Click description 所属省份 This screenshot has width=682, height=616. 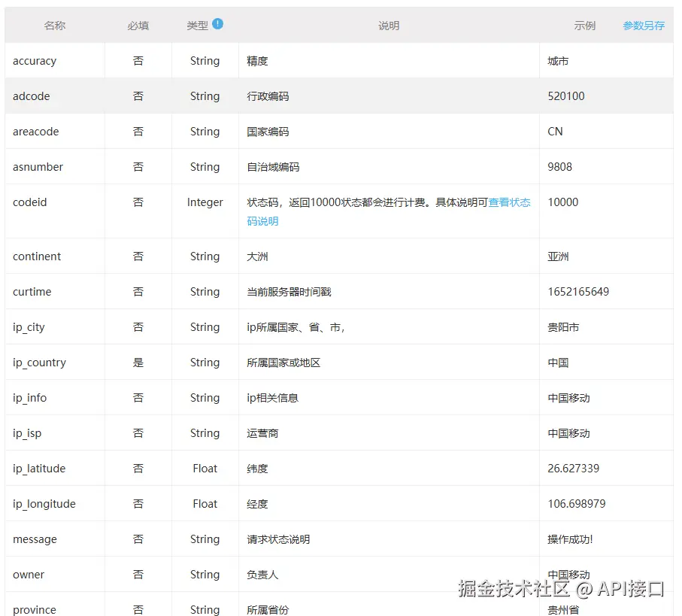click(x=268, y=609)
